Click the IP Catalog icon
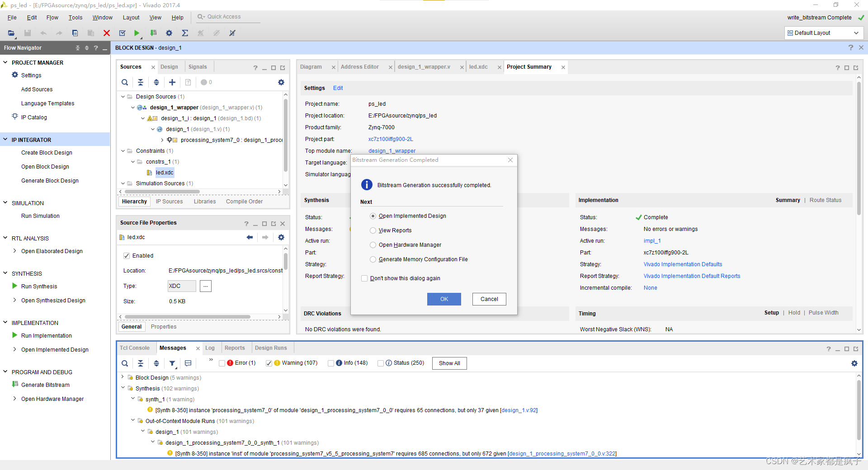 (x=15, y=117)
